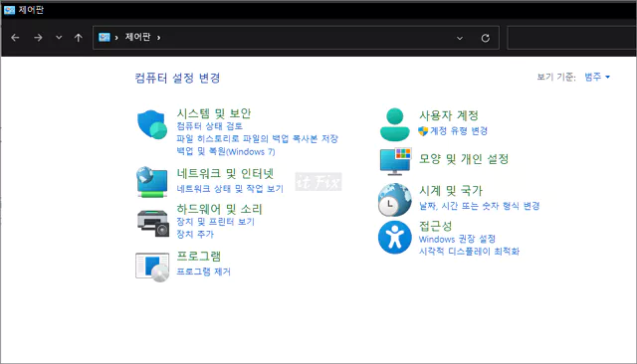Viewport: 637px width, 364px height.
Task: Open 프로그램 제거 link
Action: click(x=203, y=272)
